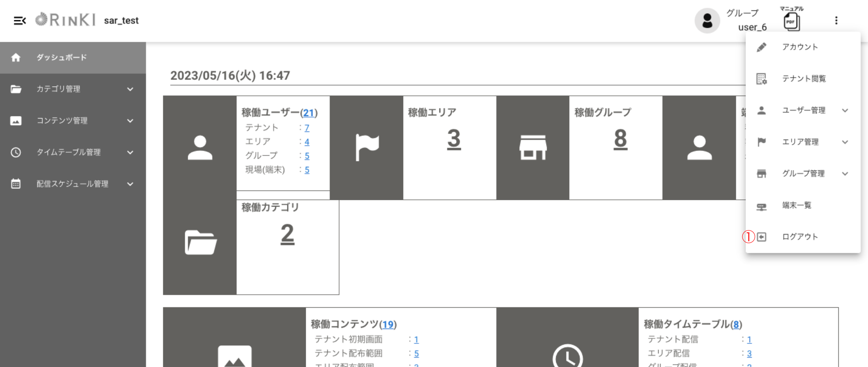
Task: Select ダッシュボード in the sidebar
Action: [x=61, y=57]
